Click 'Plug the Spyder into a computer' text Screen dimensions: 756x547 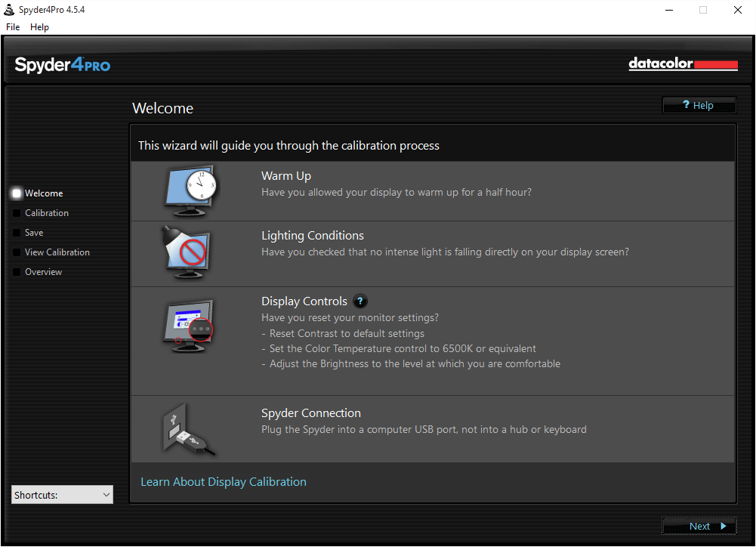424,429
